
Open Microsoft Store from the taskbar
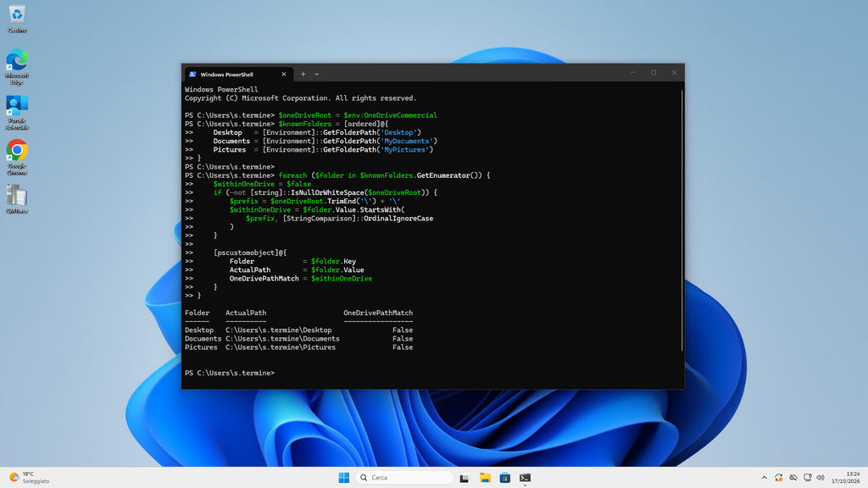505,478
